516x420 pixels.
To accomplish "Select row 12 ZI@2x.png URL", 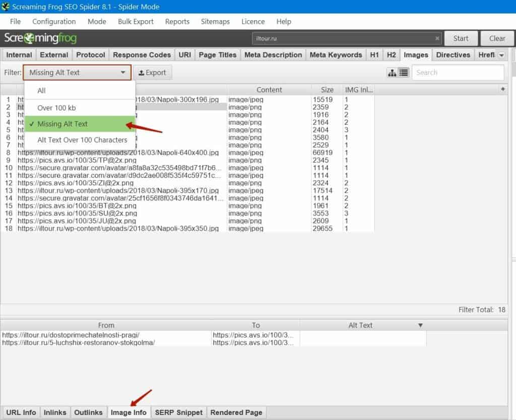I will click(76, 183).
